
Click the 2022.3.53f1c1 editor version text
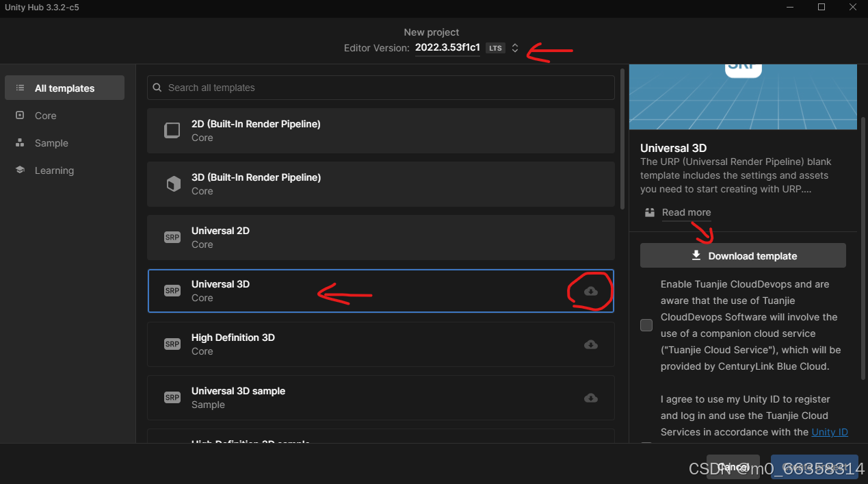point(447,48)
